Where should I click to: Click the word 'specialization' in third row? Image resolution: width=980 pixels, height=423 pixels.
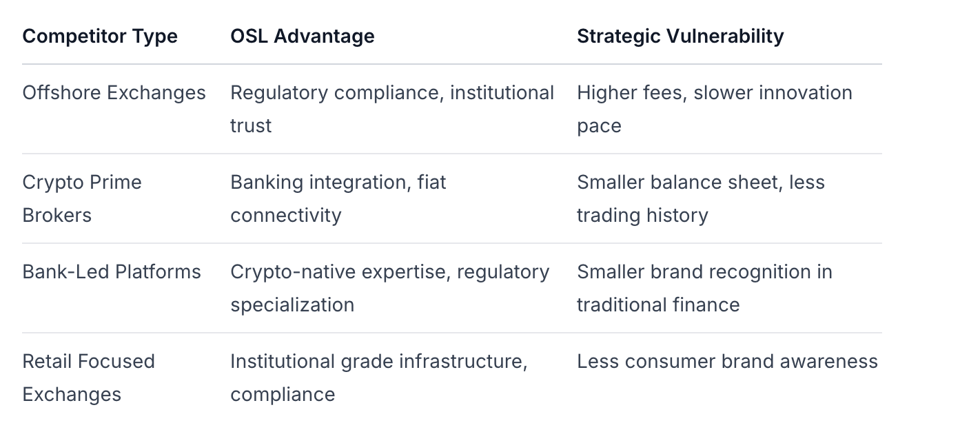[x=292, y=305]
